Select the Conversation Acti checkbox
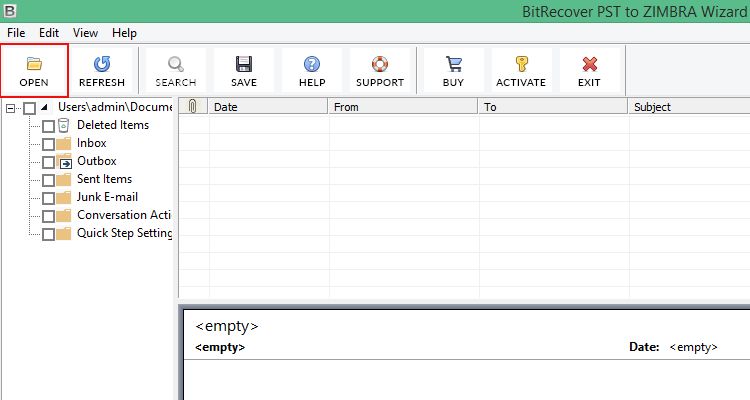The height and width of the screenshot is (400, 750). click(48, 216)
